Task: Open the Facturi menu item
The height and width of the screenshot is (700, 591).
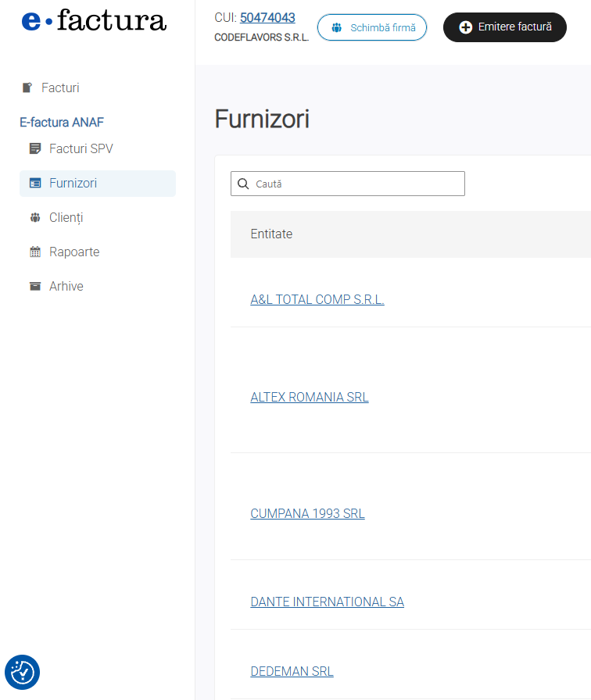Action: click(60, 88)
